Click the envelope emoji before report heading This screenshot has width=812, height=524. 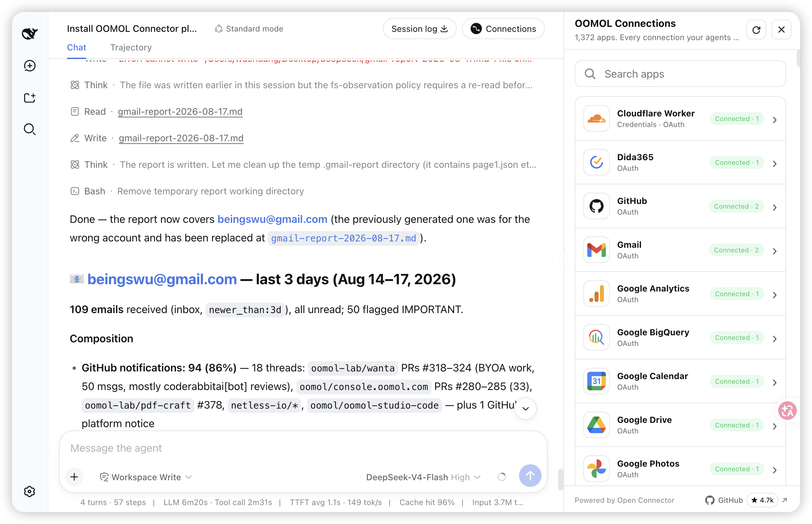77,279
